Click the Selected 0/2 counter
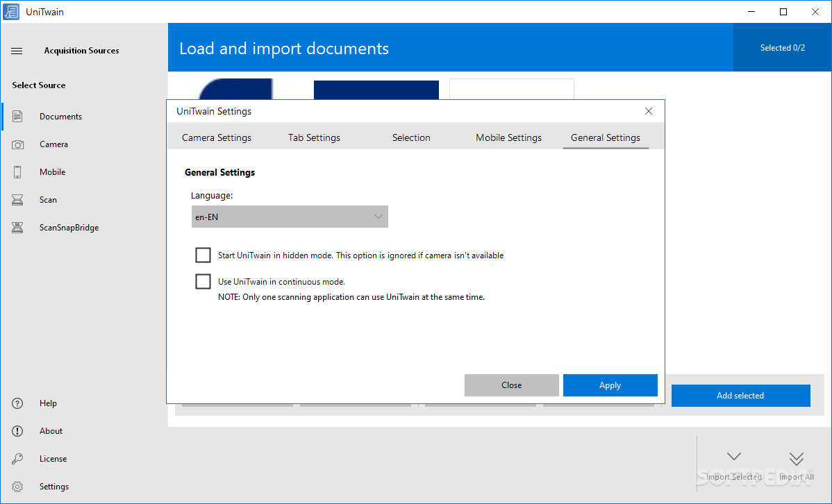The width and height of the screenshot is (832, 504). (782, 48)
